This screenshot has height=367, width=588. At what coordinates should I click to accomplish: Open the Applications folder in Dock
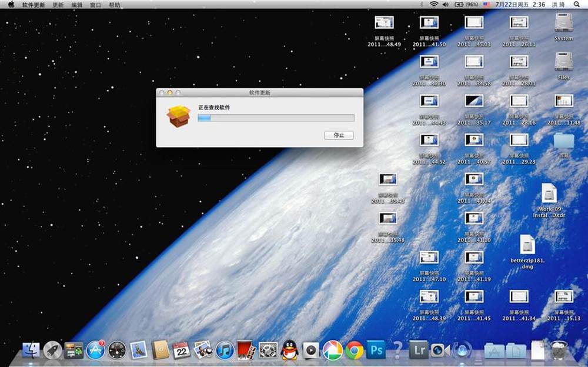[x=495, y=351]
